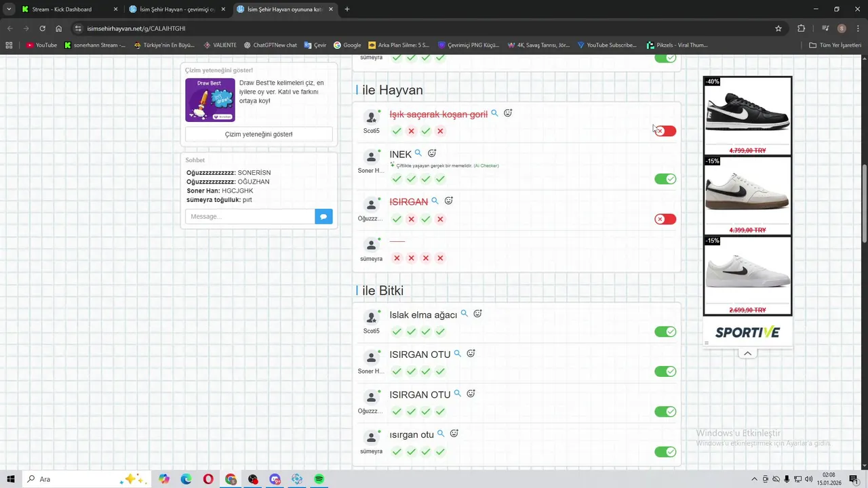Open Discord from the taskbar
This screenshot has width=868, height=488.
point(275,479)
